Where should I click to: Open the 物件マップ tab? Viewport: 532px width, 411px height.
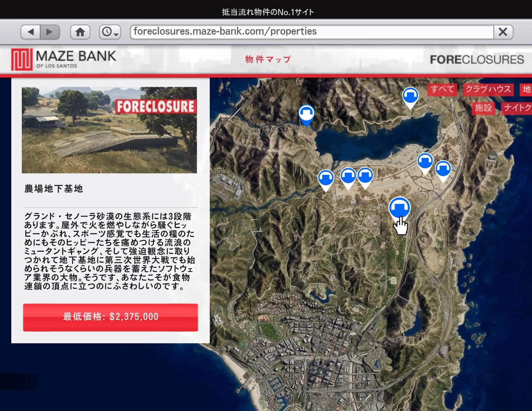pyautogui.click(x=268, y=59)
